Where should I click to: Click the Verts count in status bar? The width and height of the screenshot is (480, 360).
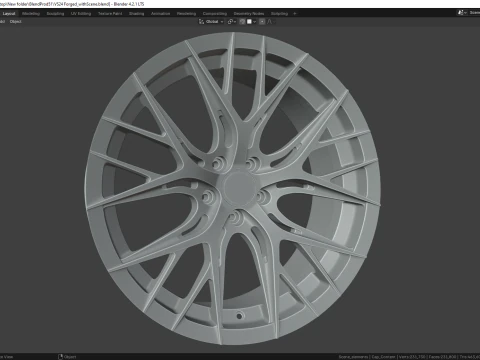tap(412, 357)
